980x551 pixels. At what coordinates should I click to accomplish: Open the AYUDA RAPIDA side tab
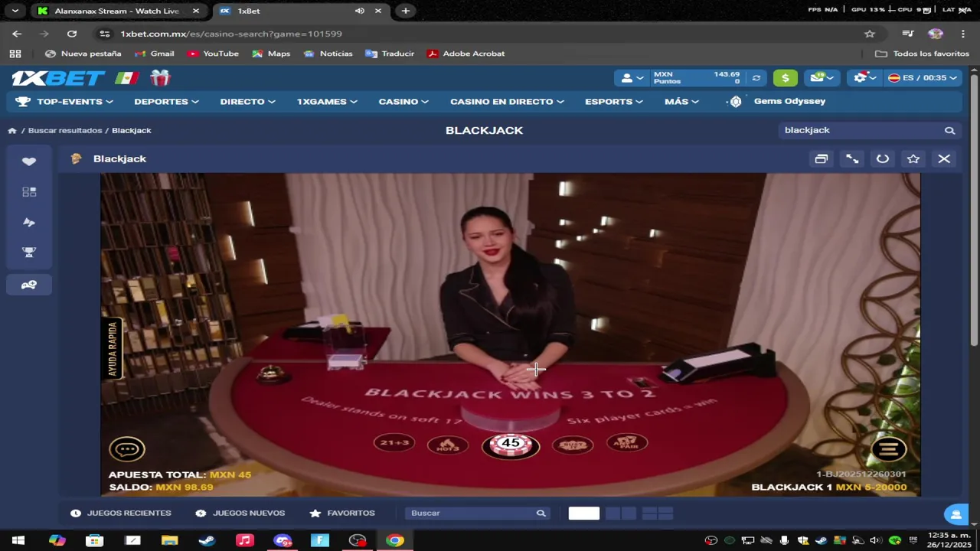[x=112, y=349]
